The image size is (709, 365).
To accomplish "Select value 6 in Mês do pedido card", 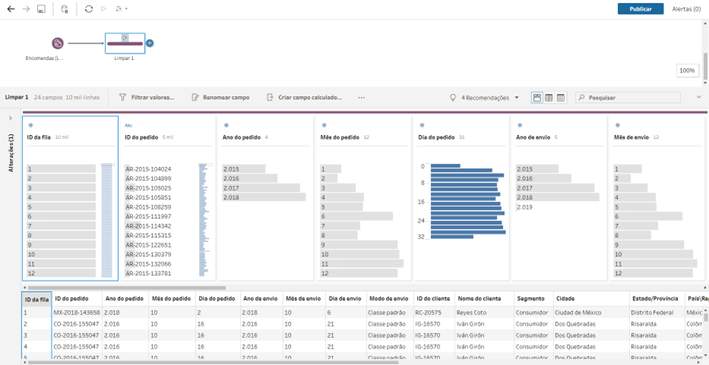I will (x=356, y=217).
